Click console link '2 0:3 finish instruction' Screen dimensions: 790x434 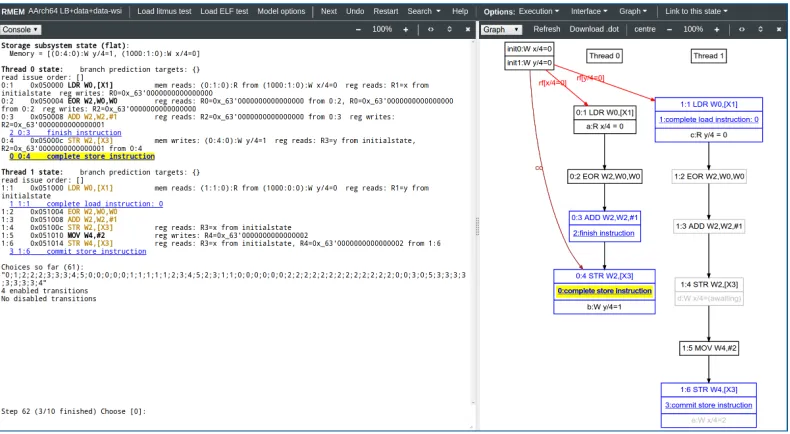click(x=65, y=133)
